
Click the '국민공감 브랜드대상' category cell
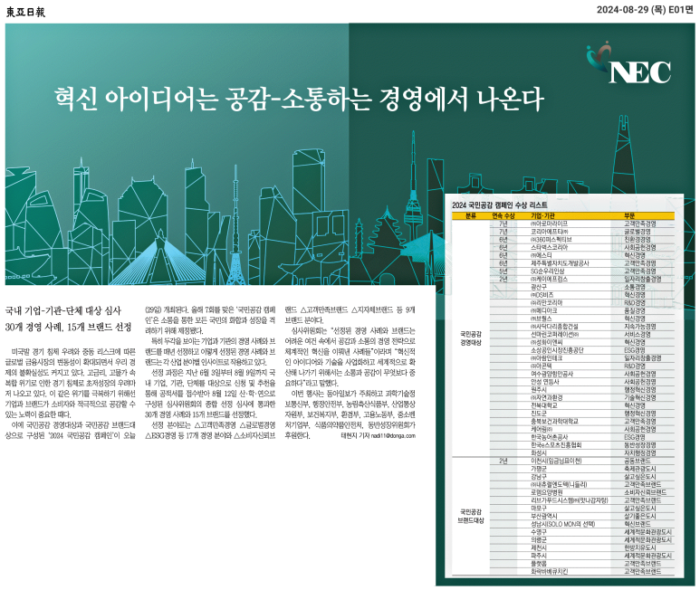[x=471, y=517]
